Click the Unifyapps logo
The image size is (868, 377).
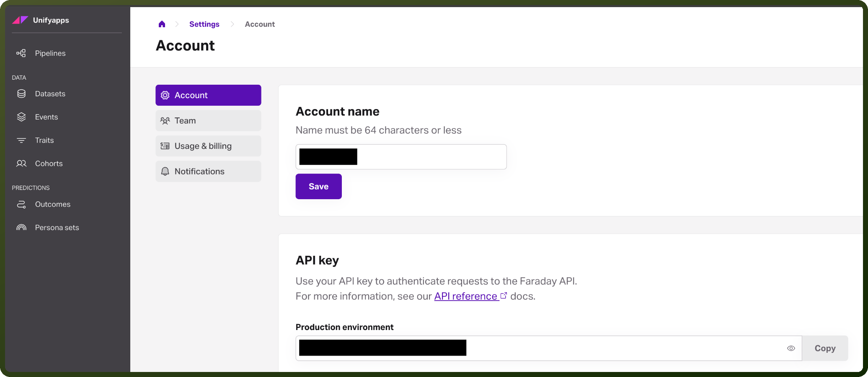20,20
